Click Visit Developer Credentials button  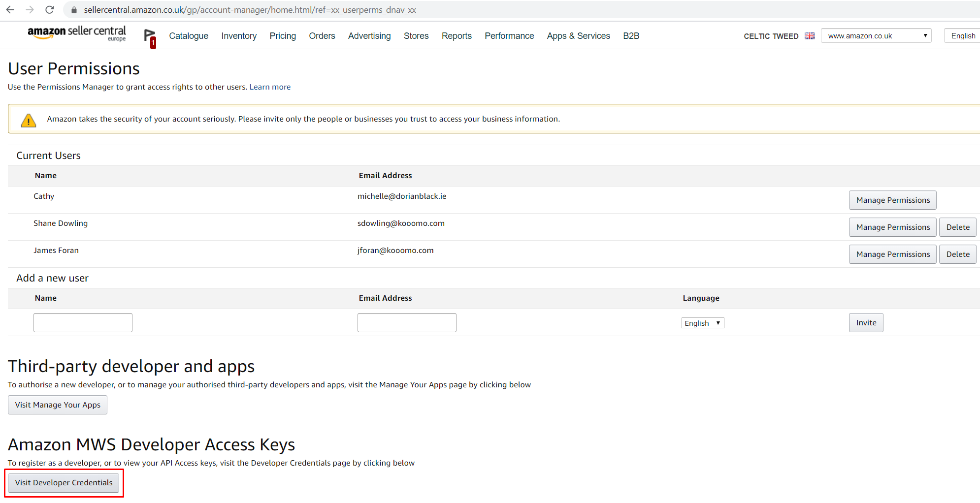pyautogui.click(x=64, y=482)
